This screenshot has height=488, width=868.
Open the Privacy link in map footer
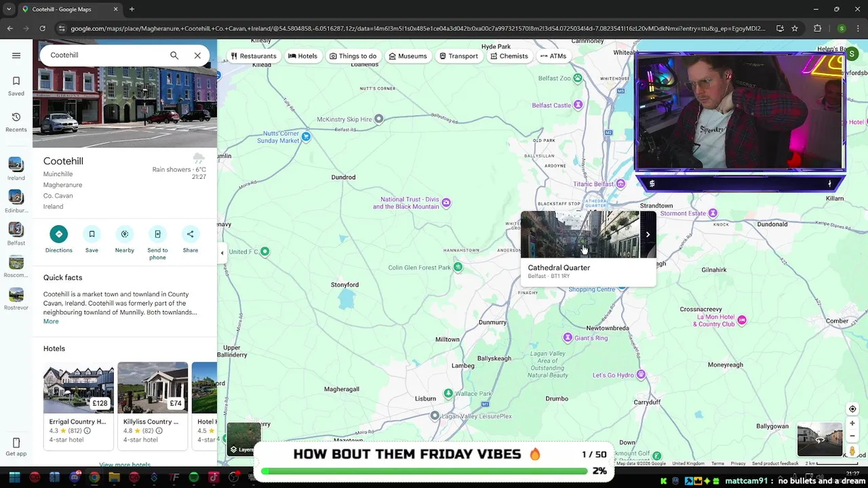click(x=738, y=464)
